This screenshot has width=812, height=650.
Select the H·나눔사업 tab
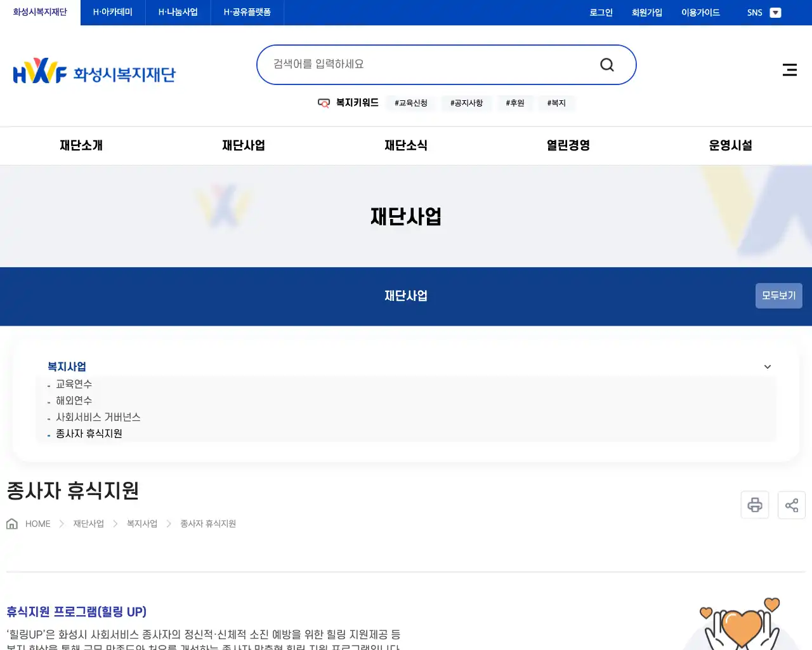[178, 12]
